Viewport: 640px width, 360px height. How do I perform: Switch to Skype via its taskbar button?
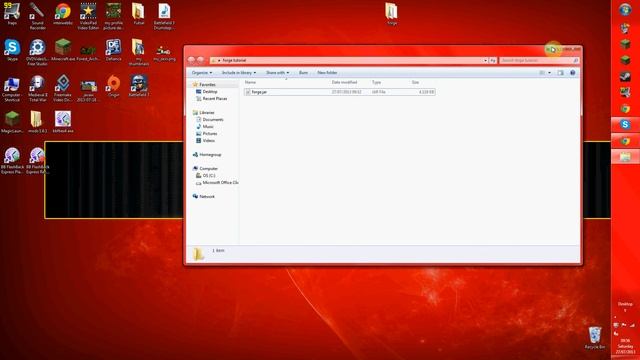[625, 124]
